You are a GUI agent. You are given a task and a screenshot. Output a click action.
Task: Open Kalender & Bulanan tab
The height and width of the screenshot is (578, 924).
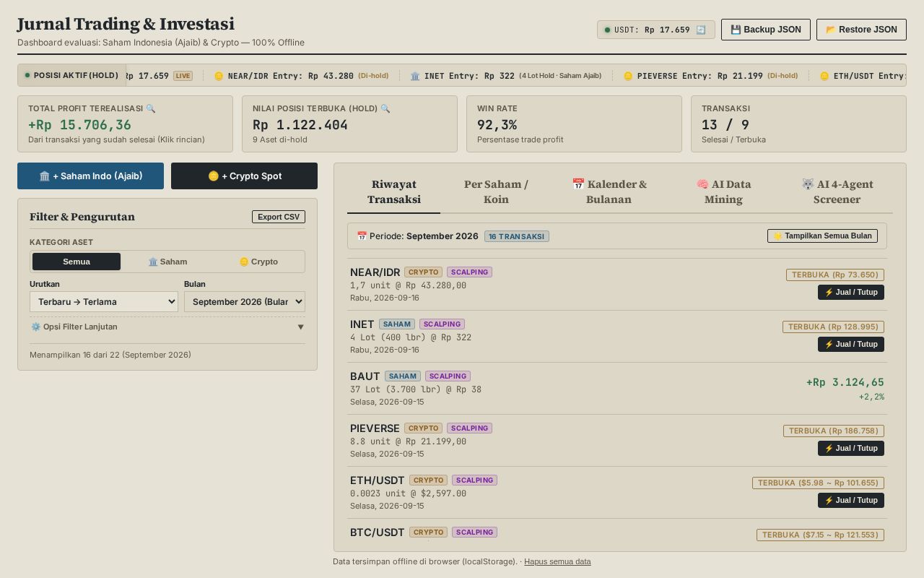coord(609,191)
